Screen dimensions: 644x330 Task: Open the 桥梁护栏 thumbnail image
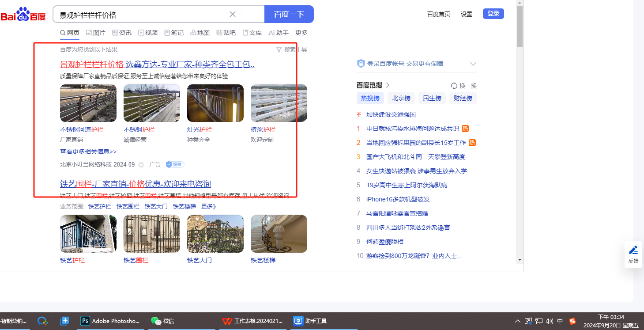279,103
